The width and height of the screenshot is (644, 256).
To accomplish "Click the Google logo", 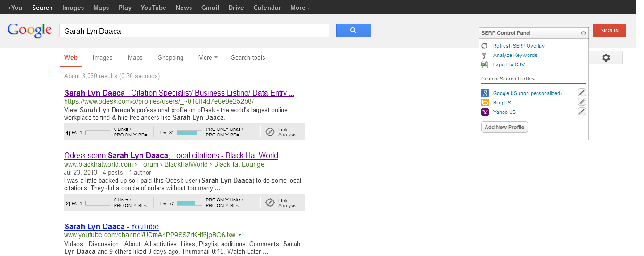I will 30,30.
